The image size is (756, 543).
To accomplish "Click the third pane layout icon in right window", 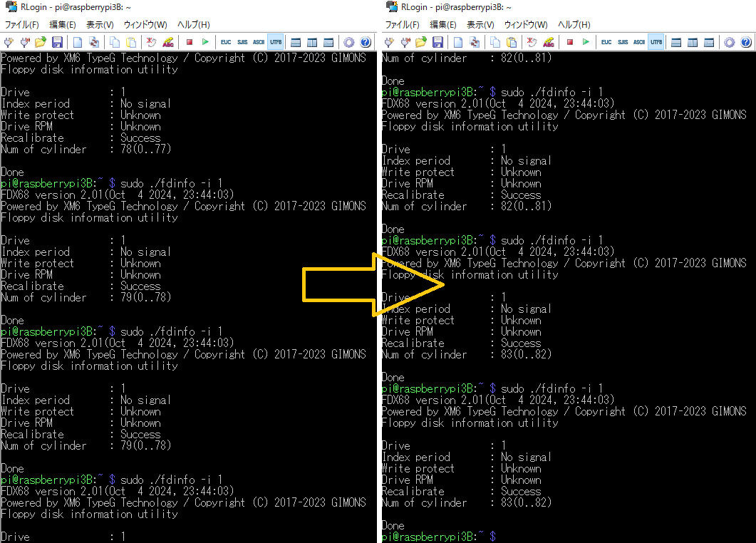I will coord(709,42).
